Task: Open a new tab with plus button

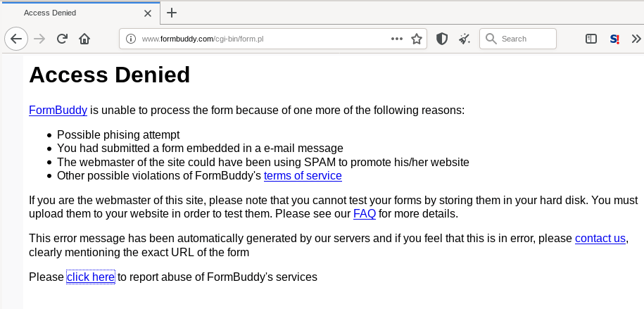Action: click(x=172, y=13)
